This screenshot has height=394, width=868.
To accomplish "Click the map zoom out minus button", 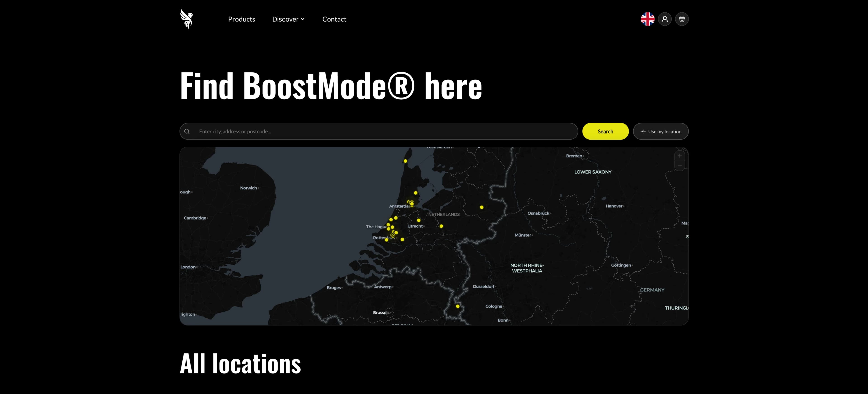I will pyautogui.click(x=680, y=166).
